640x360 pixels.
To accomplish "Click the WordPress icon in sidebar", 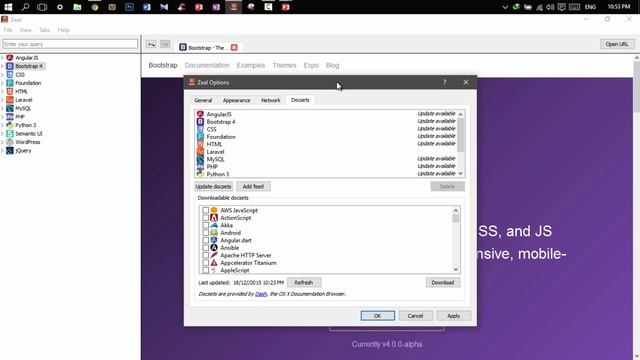I will (10, 142).
